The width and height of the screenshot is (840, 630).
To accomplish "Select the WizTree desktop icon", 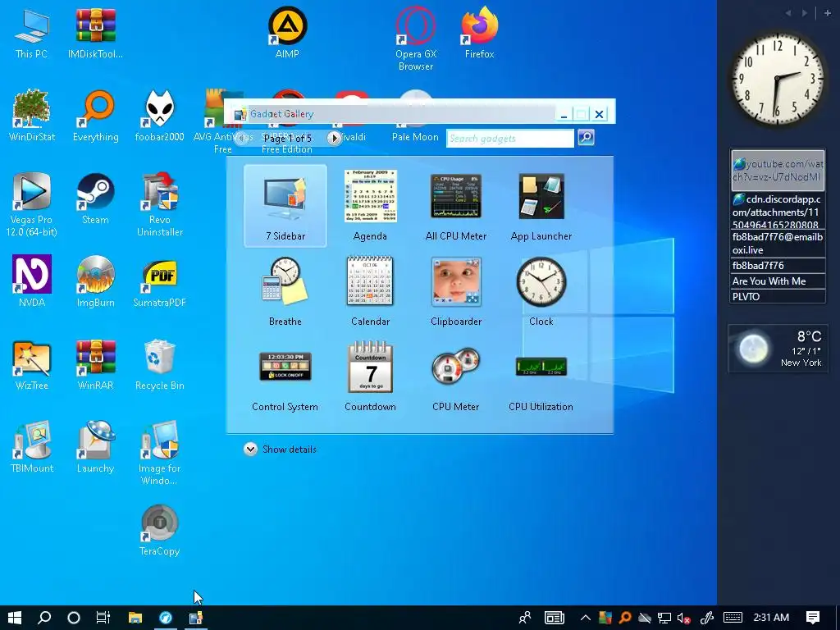I will (x=32, y=364).
